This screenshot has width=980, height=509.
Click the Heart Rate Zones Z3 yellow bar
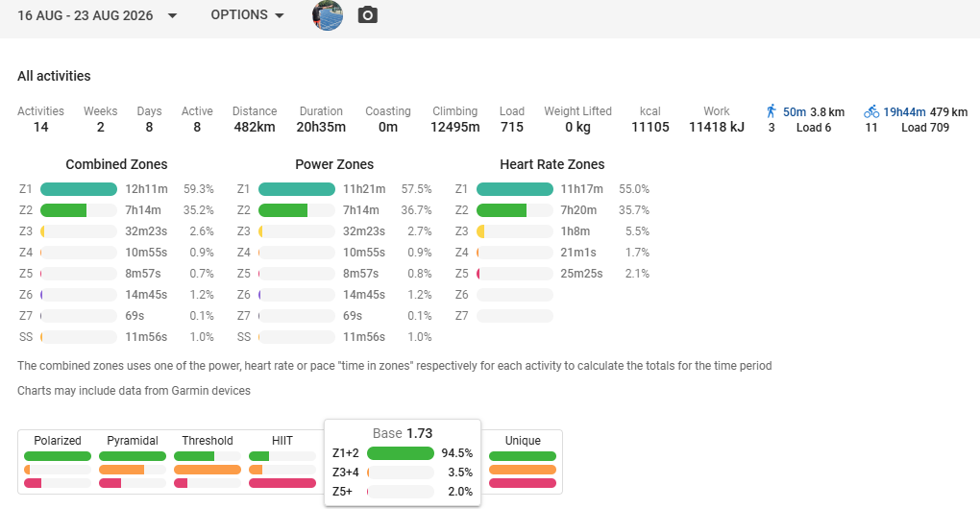(x=480, y=231)
